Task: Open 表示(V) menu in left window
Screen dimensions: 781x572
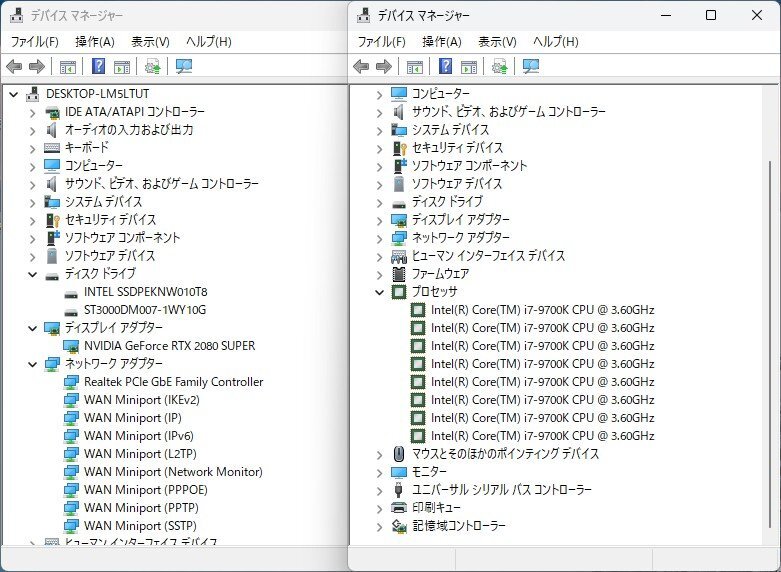Action: [x=150, y=41]
